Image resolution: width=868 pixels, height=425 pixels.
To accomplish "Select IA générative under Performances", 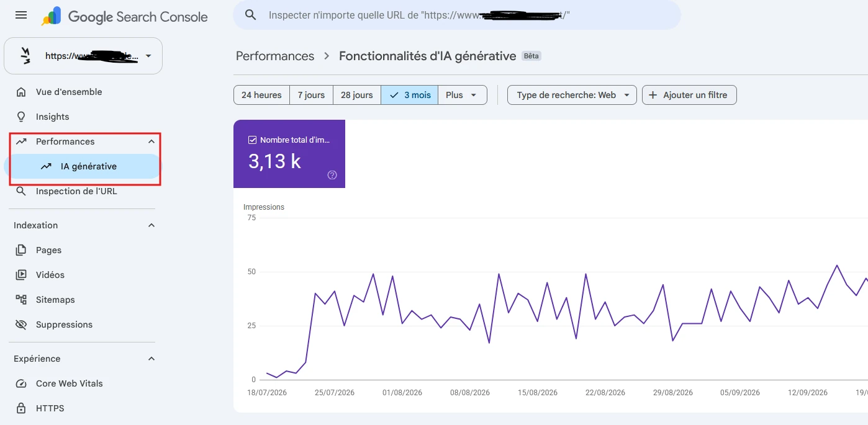I will [83, 166].
